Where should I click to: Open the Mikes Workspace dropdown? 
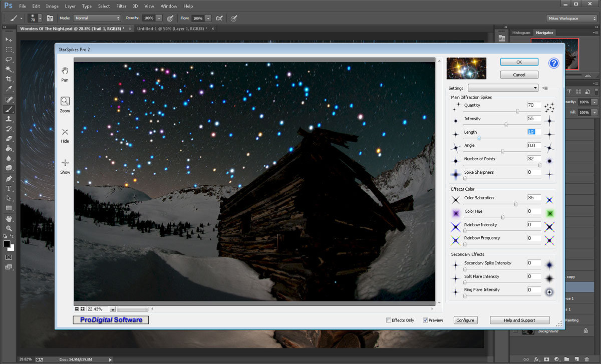pos(571,19)
